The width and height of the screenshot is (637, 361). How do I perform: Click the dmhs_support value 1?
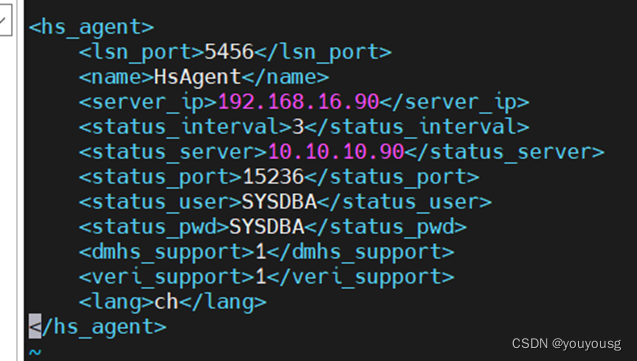click(260, 252)
